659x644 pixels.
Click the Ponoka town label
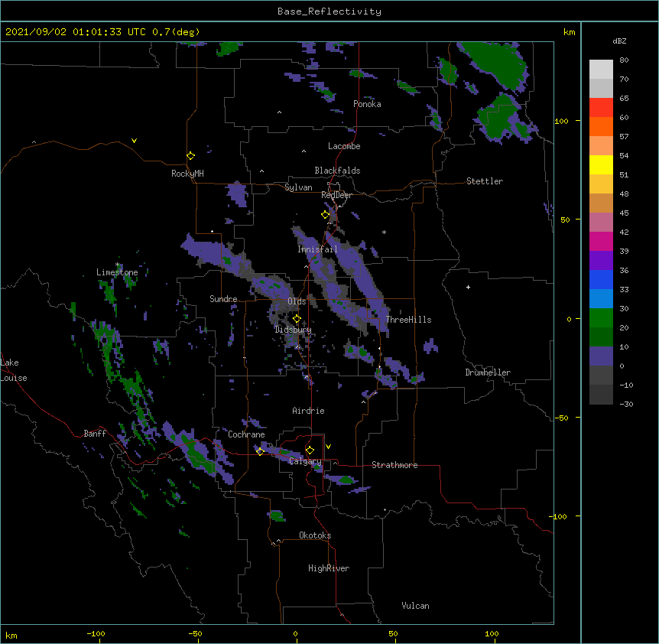tap(367, 104)
